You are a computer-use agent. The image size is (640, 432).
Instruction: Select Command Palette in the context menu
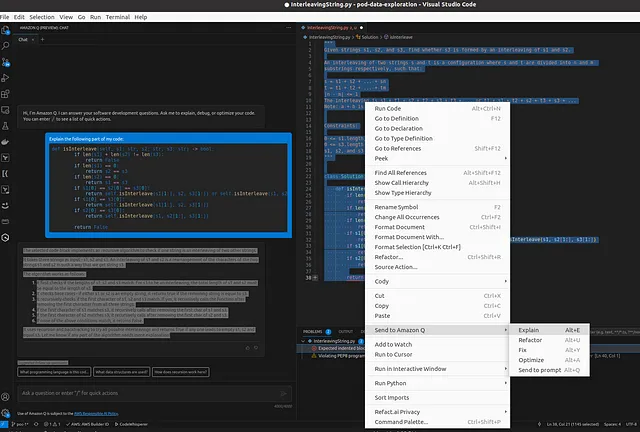[x=437, y=422]
